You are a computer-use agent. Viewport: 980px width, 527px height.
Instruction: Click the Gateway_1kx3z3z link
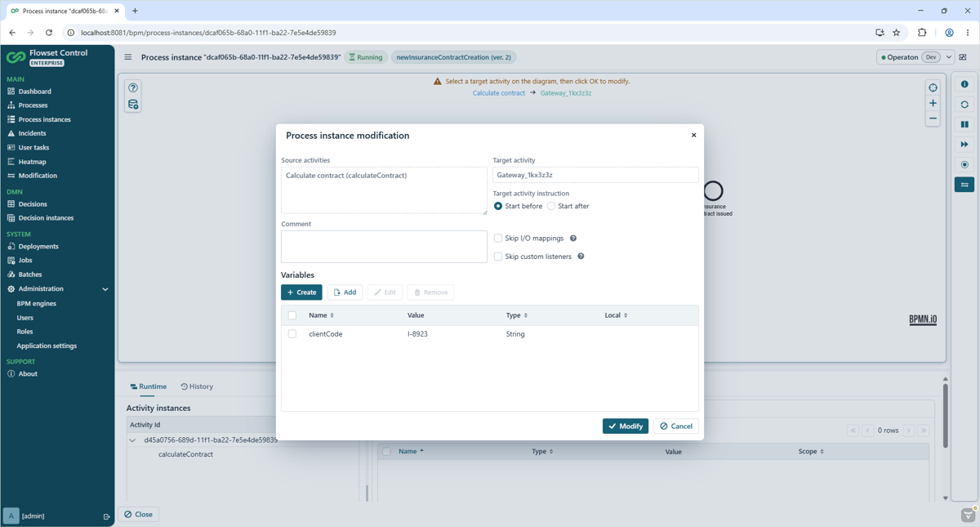pyautogui.click(x=566, y=93)
